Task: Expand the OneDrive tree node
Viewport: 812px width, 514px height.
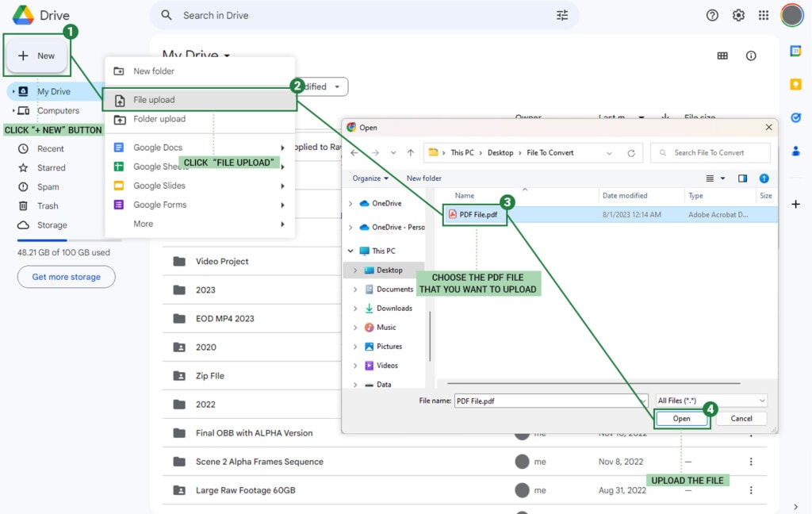Action: 350,204
